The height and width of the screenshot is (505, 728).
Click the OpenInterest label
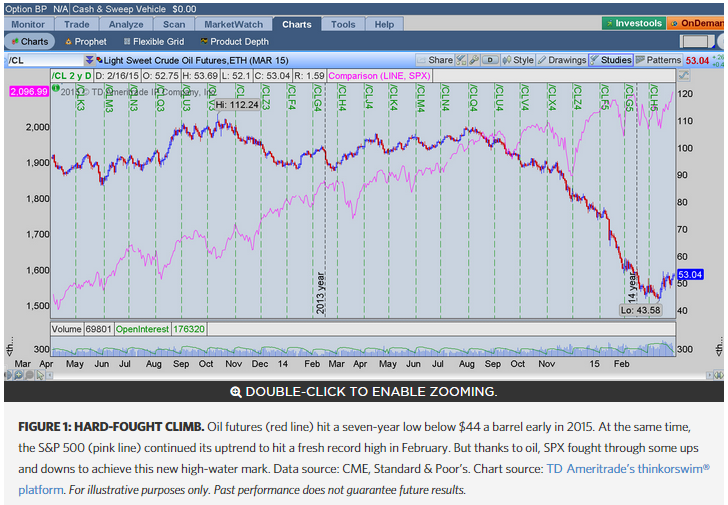tap(142, 329)
